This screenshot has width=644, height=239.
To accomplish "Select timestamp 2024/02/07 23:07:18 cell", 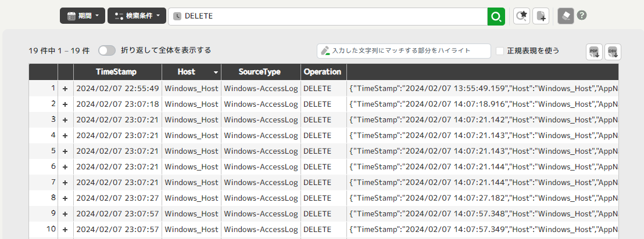I will 117,104.
